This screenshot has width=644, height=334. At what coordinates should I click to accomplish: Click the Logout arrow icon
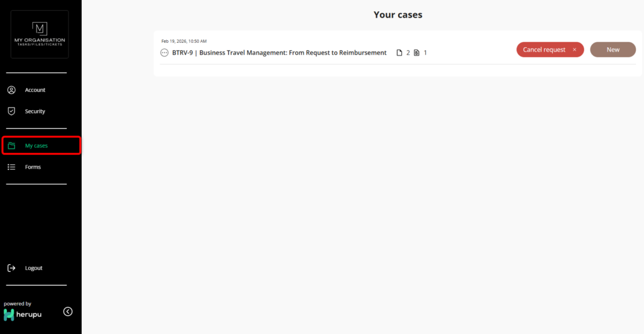click(11, 268)
